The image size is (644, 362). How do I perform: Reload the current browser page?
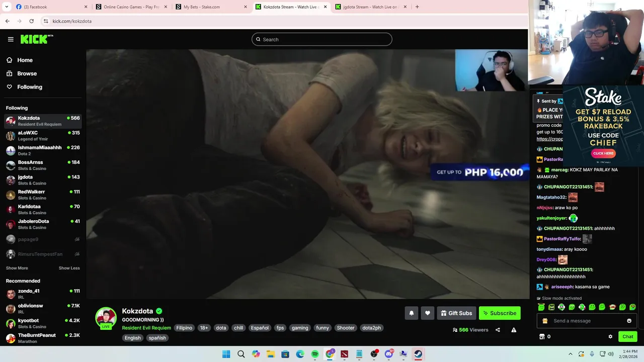click(x=31, y=21)
